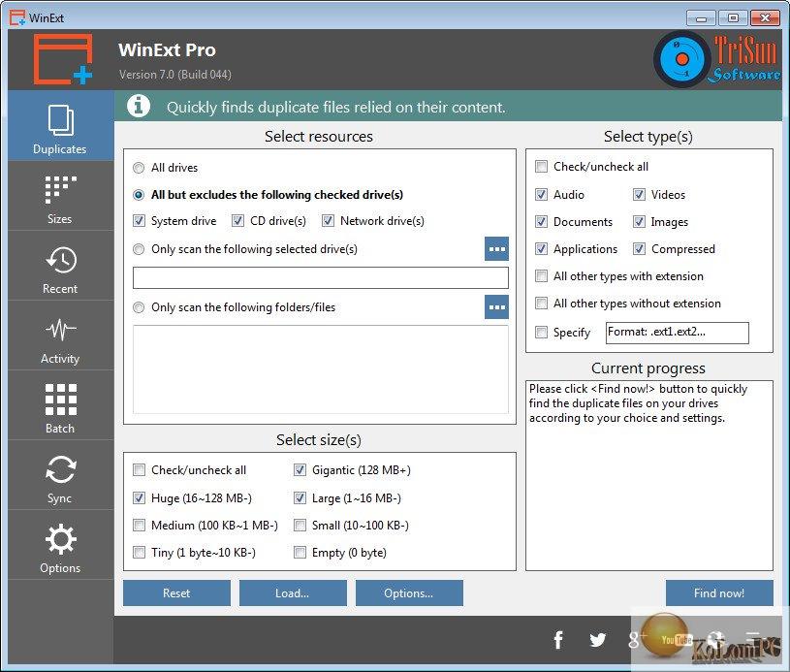The image size is (790, 672).
Task: Click the "Current progress" heading
Action: pos(648,368)
